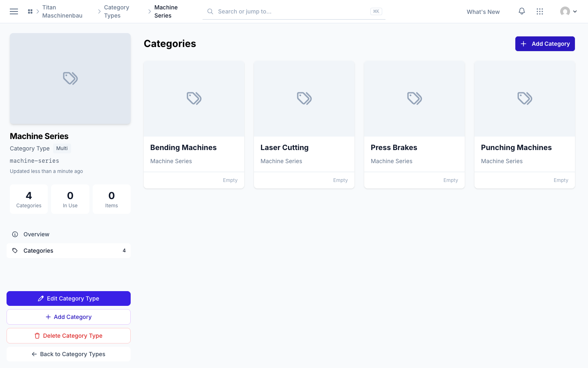Click Machine Series subtitle under Laser Cutting
The height and width of the screenshot is (368, 588).
pyautogui.click(x=281, y=161)
